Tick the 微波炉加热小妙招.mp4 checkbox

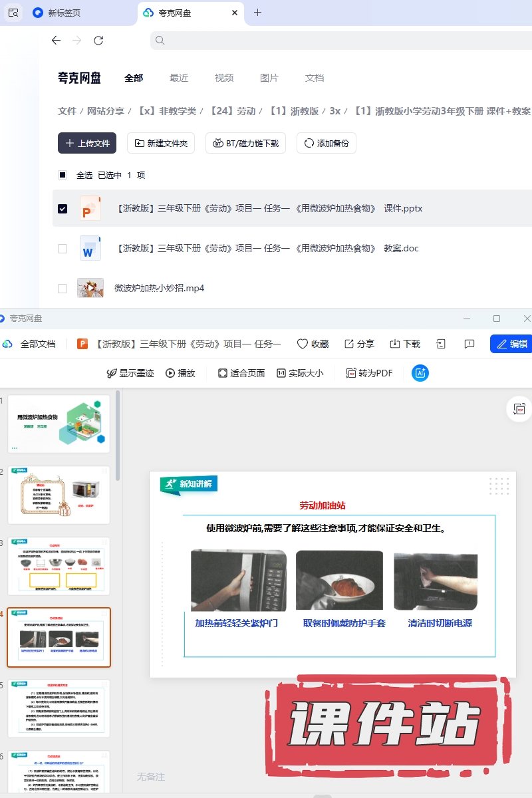pos(63,289)
